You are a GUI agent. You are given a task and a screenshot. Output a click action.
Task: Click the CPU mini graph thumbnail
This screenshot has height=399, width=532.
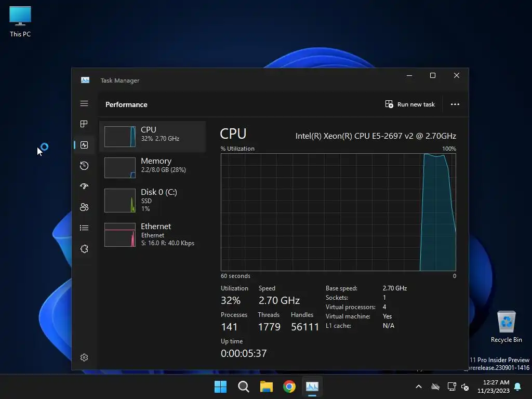tap(120, 137)
